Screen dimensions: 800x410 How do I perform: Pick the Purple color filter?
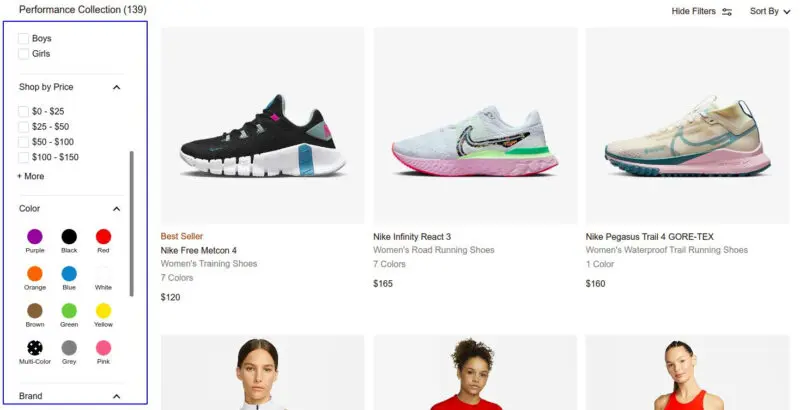[x=35, y=237]
